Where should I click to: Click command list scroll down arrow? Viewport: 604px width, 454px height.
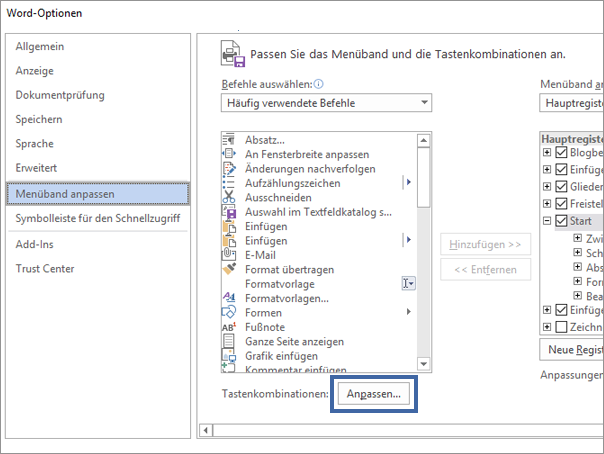coord(424,364)
